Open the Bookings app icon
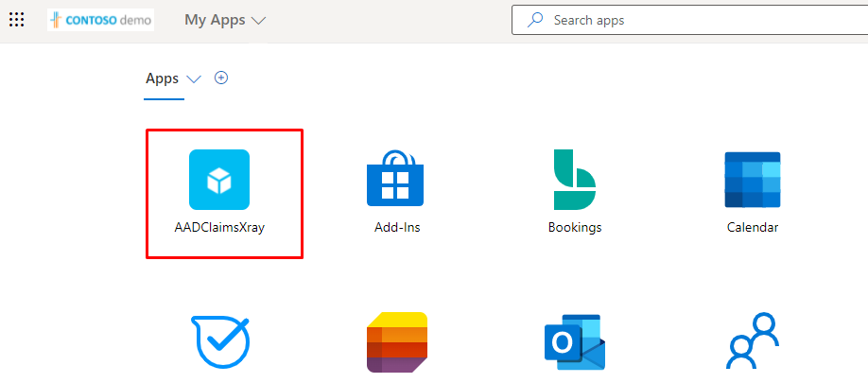Image resolution: width=868 pixels, height=383 pixels. (574, 180)
